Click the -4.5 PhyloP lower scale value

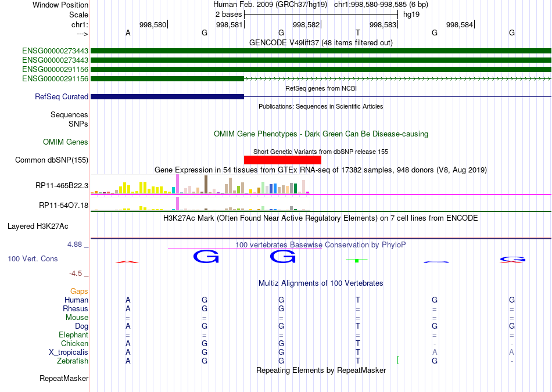click(x=76, y=274)
